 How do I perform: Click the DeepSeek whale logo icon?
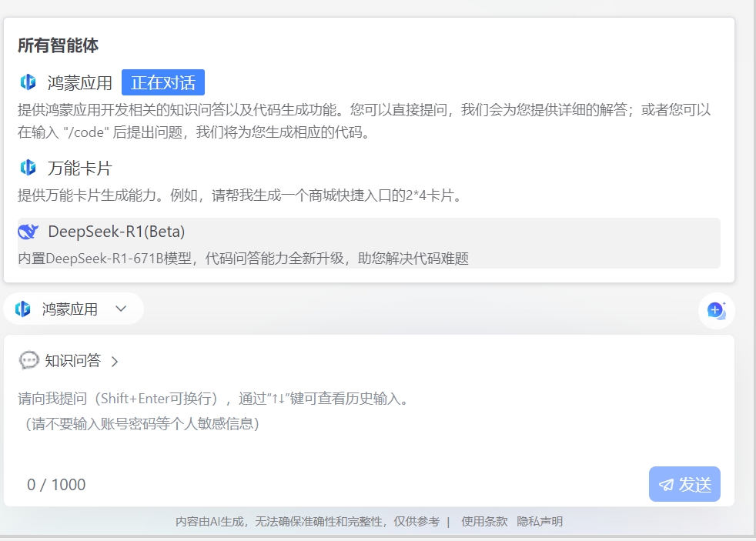point(28,232)
